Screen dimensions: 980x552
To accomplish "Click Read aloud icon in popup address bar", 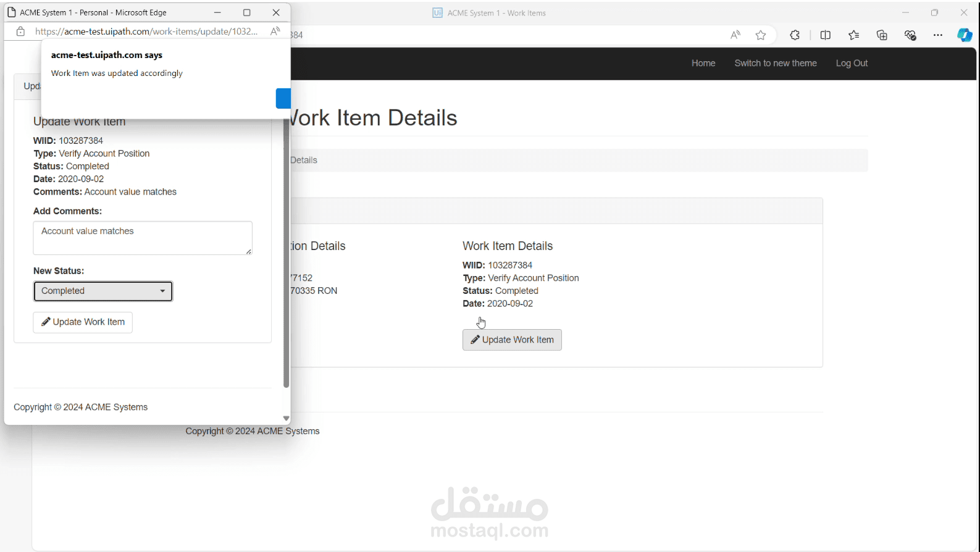I will (x=275, y=31).
